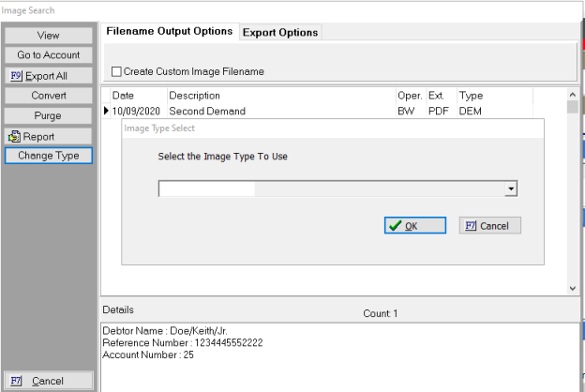Click the sidebar Cancel F7 button
Viewport: 585px width, 392px height.
click(48, 381)
